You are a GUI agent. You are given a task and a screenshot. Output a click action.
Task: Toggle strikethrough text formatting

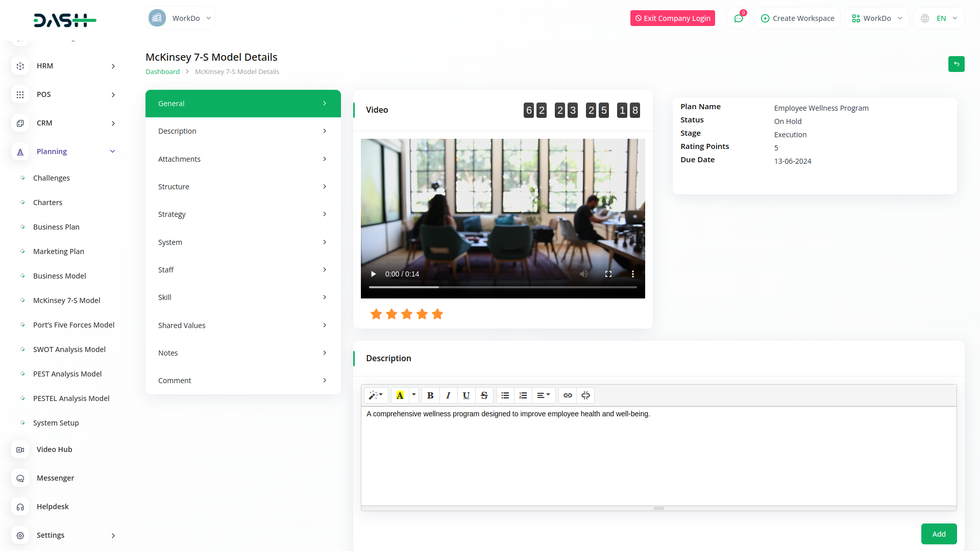[x=484, y=395]
